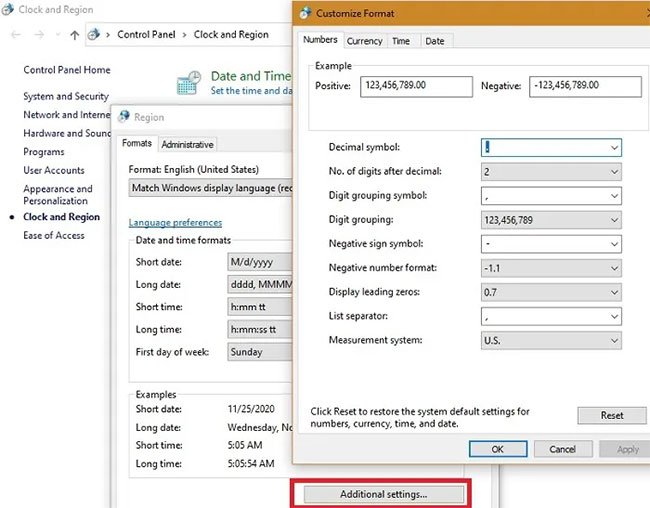Open the Date and Time heading link
This screenshot has width=650, height=508.
point(251,76)
